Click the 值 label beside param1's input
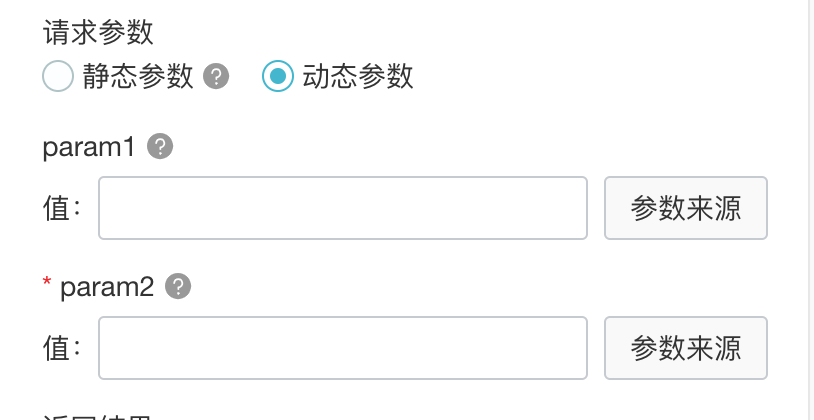This screenshot has height=420, width=814. point(60,208)
